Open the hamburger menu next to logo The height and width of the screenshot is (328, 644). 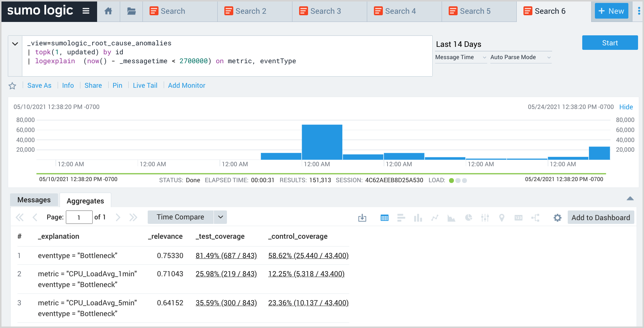(x=86, y=11)
